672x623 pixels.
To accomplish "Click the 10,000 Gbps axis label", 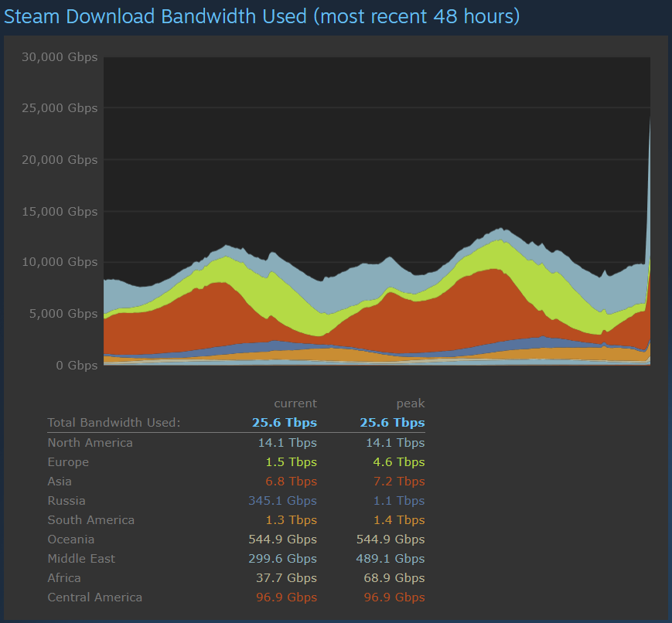I will (x=60, y=262).
